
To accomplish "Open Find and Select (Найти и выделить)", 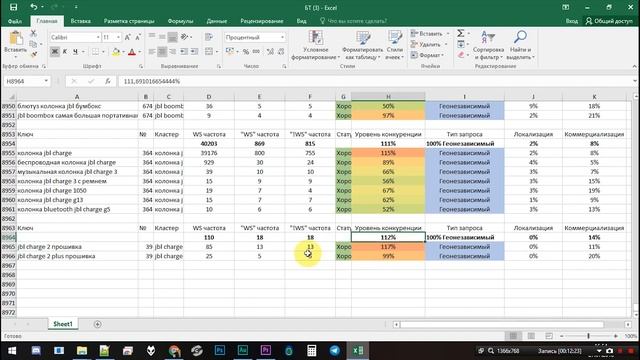I will 520,45.
